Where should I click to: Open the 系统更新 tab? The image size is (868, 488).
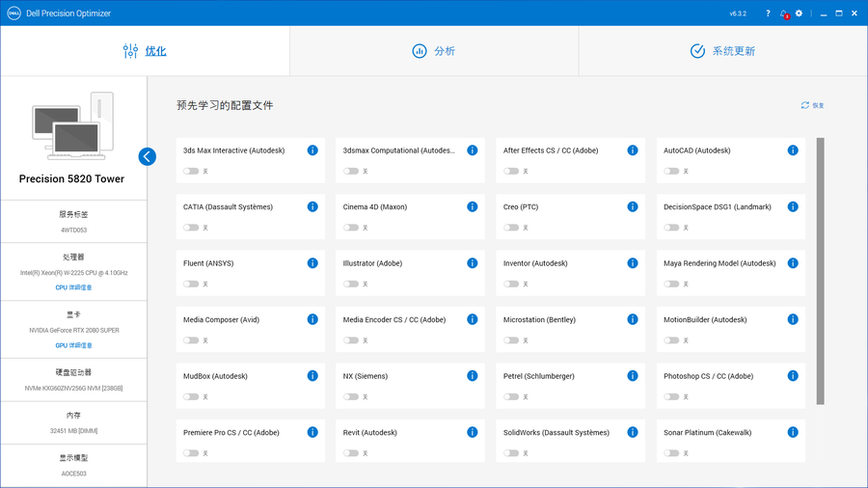pyautogui.click(x=722, y=51)
